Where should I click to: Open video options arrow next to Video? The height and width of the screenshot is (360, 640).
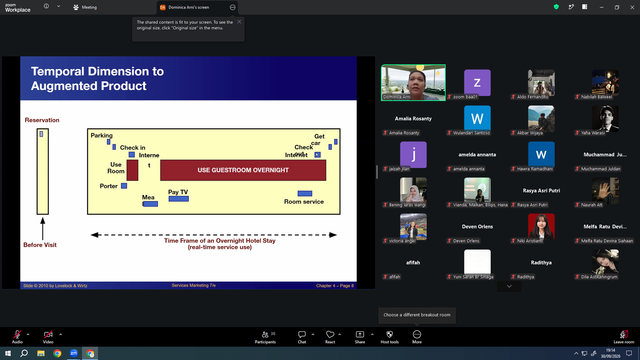point(60,334)
